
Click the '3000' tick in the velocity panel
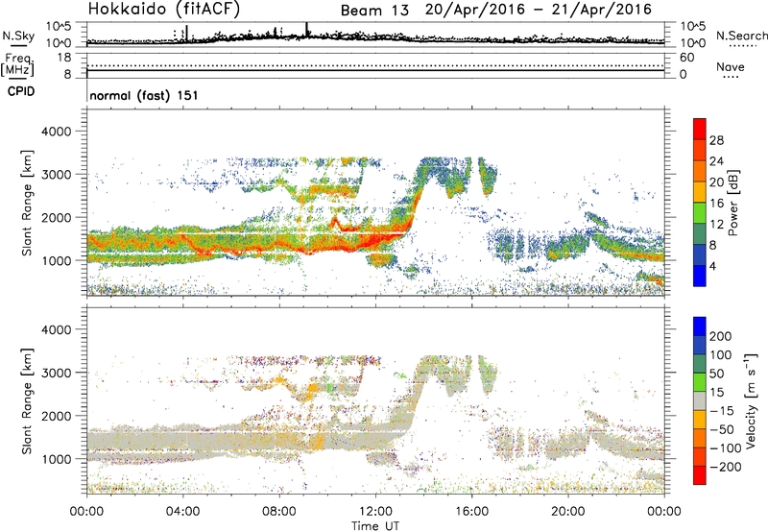click(x=56, y=373)
